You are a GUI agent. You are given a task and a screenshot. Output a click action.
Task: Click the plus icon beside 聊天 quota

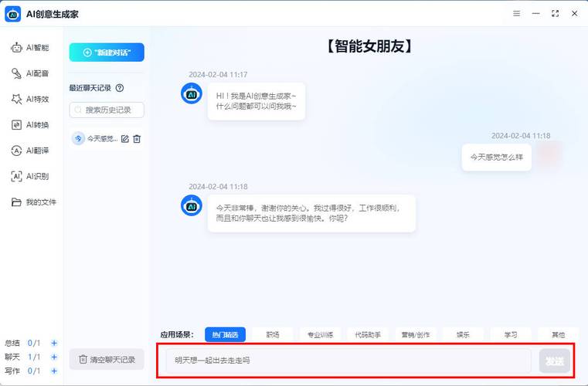coord(54,357)
